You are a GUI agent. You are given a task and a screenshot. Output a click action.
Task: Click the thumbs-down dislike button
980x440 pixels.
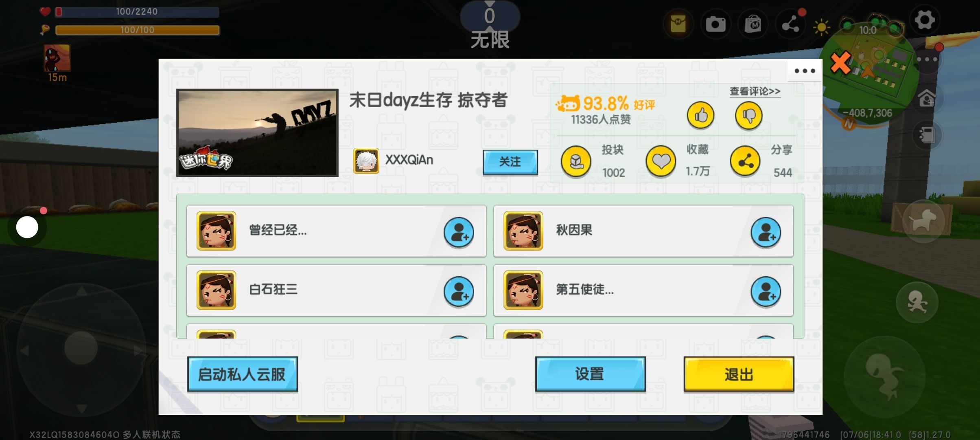tap(748, 115)
